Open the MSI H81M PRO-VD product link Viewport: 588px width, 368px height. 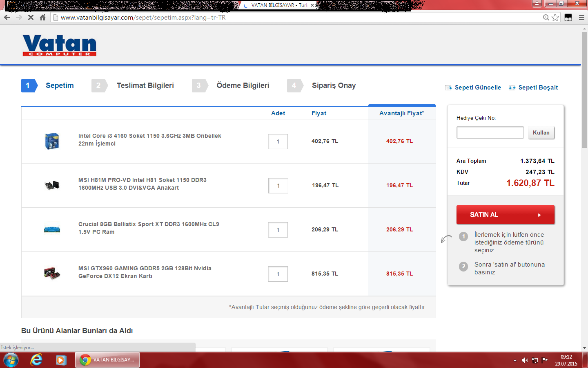point(143,184)
